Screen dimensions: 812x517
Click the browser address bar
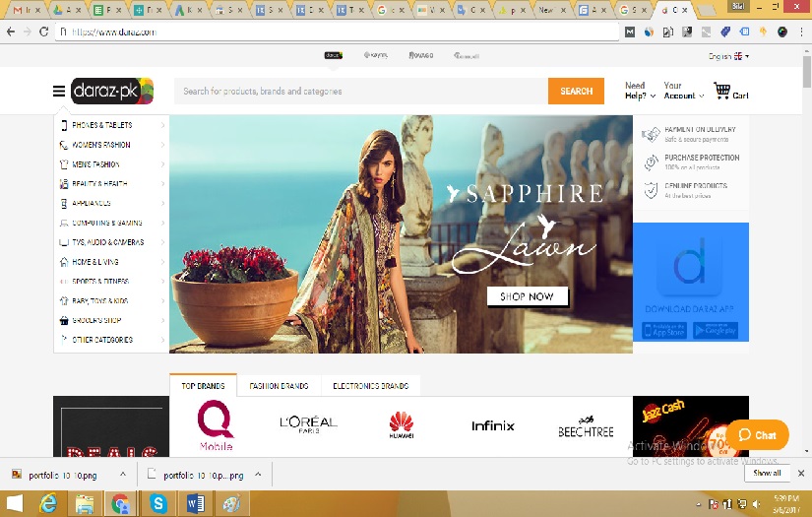[x=337, y=32]
